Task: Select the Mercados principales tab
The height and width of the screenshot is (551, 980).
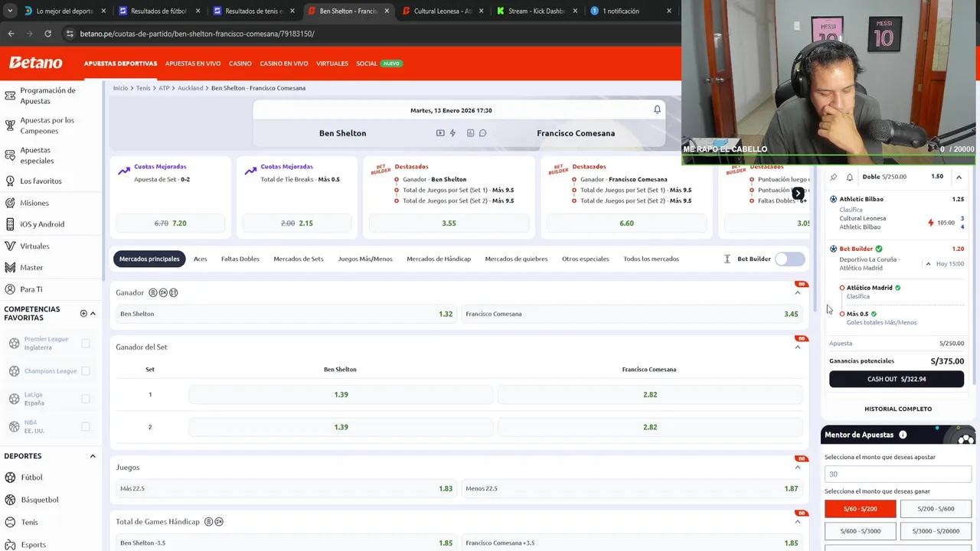Action: pyautogui.click(x=149, y=259)
